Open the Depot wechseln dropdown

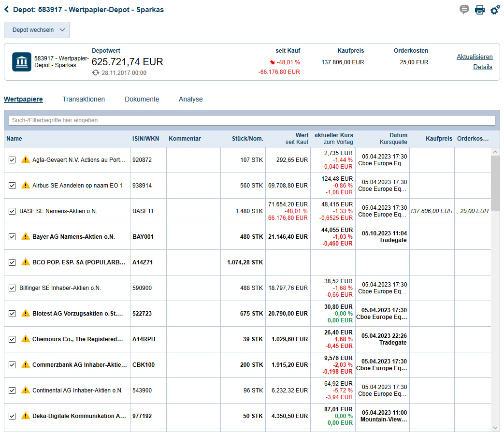[x=37, y=30]
